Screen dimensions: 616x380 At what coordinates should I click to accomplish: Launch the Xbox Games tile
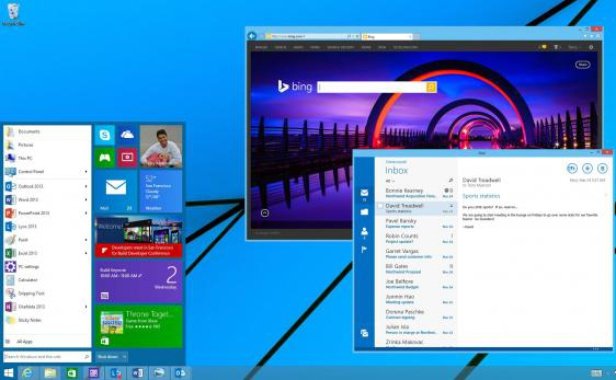click(104, 158)
